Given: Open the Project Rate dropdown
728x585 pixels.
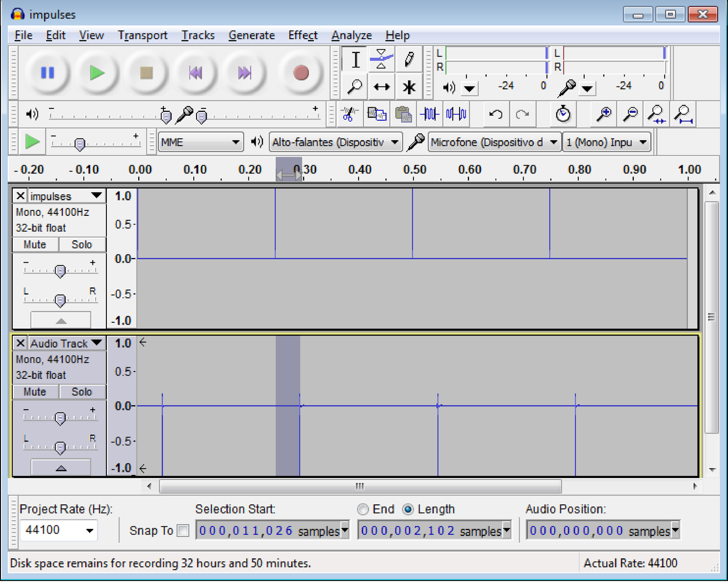Looking at the screenshot, I should pos(90,530).
